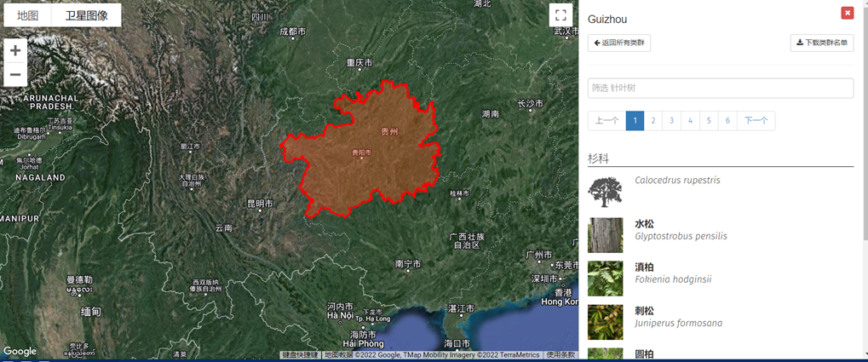Image resolution: width=868 pixels, height=362 pixels.
Task: Click 云南 province label on map
Action: pyautogui.click(x=224, y=228)
